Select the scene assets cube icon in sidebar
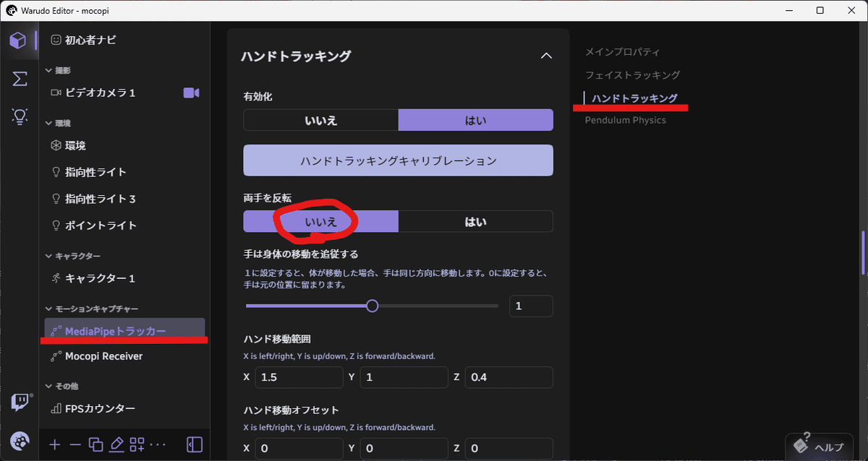 20,40
